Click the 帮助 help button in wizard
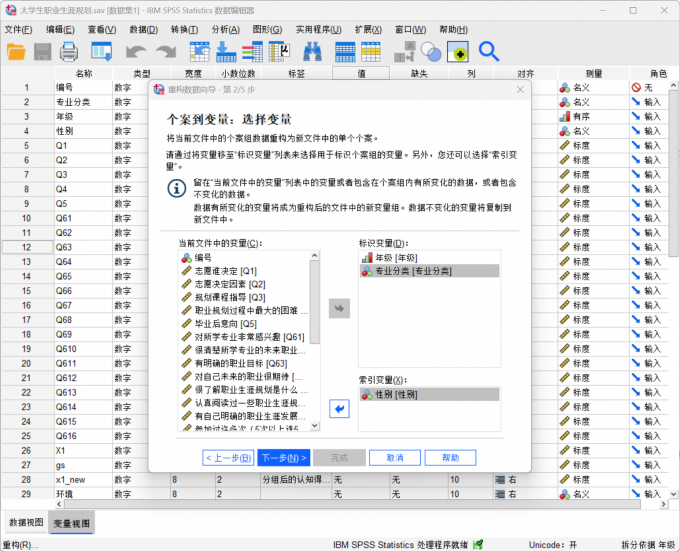The width and height of the screenshot is (680, 552). pyautogui.click(x=450, y=458)
